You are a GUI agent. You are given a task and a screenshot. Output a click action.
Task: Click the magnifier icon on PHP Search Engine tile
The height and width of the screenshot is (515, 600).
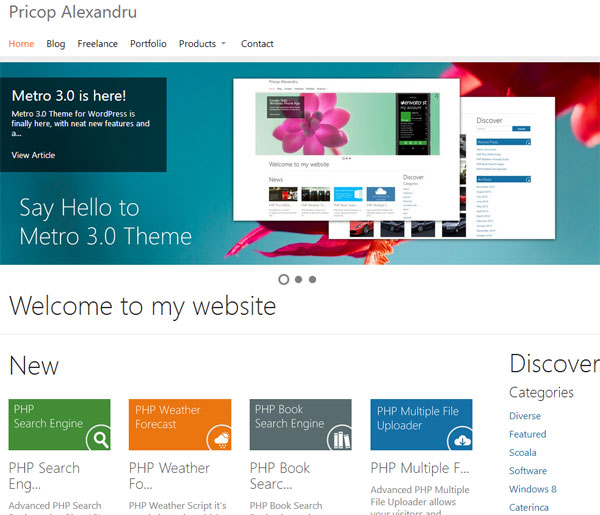99,438
